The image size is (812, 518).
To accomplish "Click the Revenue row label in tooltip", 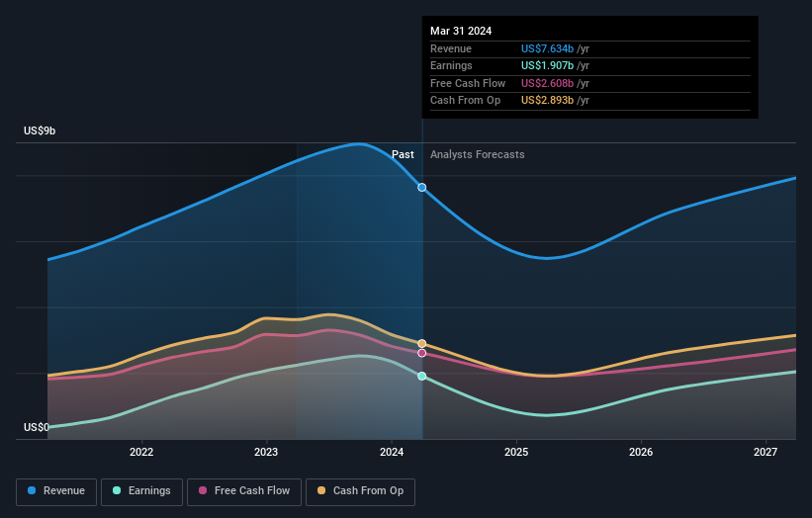I will tap(451, 48).
